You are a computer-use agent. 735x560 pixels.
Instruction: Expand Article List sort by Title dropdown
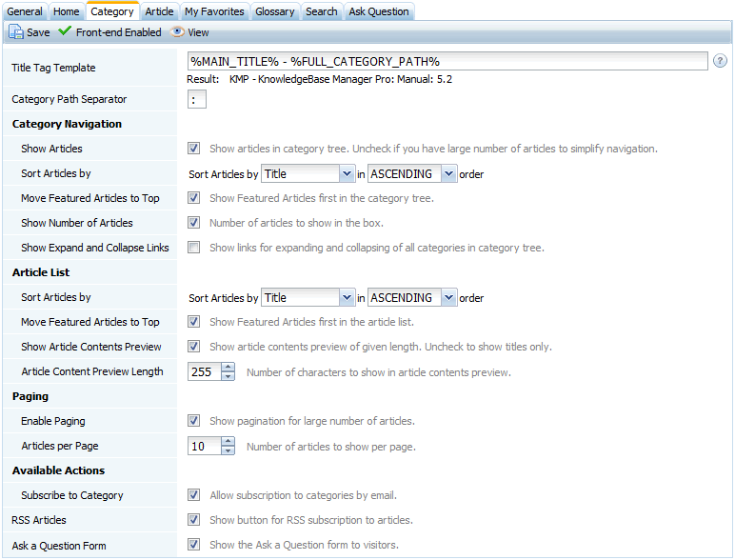347,298
